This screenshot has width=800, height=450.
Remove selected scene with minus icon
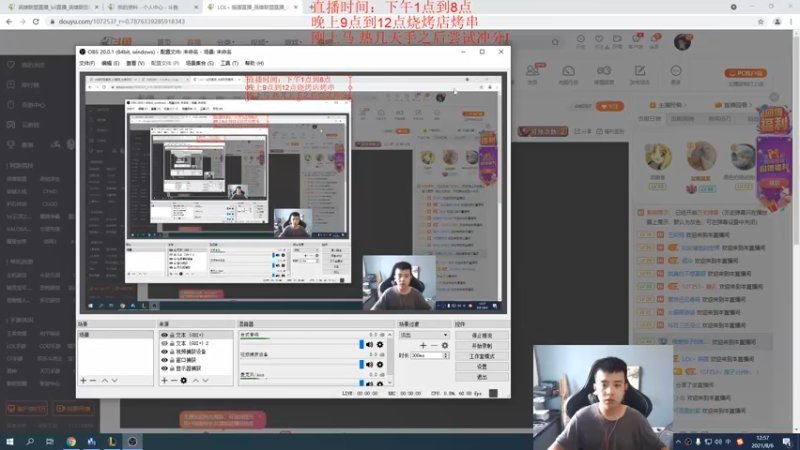tap(93, 380)
